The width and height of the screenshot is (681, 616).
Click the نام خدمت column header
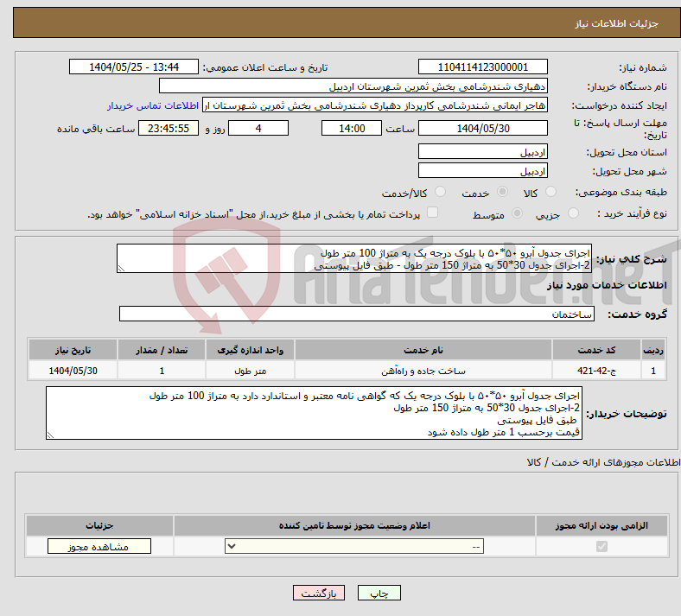click(x=423, y=350)
